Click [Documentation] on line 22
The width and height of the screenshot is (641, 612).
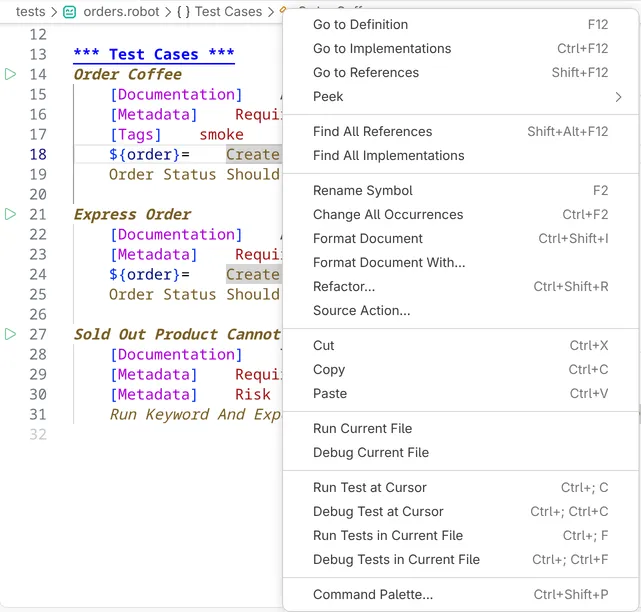(176, 235)
